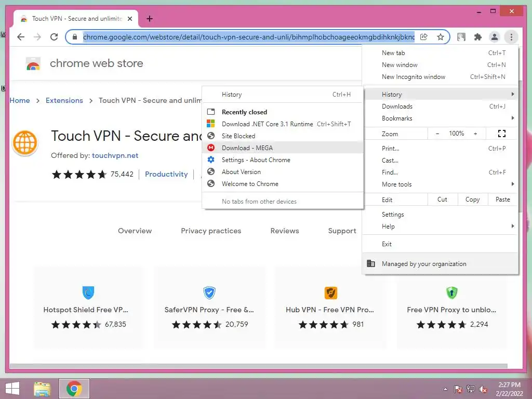Select Cast... menu entry

(440, 160)
